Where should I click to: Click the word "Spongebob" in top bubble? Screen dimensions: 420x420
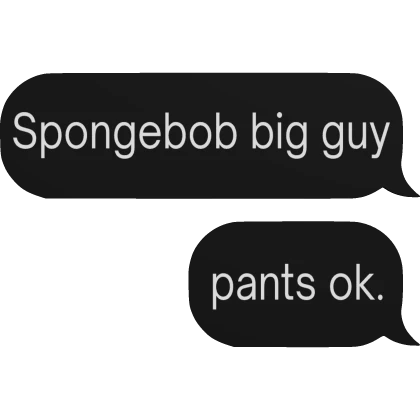click(x=125, y=134)
